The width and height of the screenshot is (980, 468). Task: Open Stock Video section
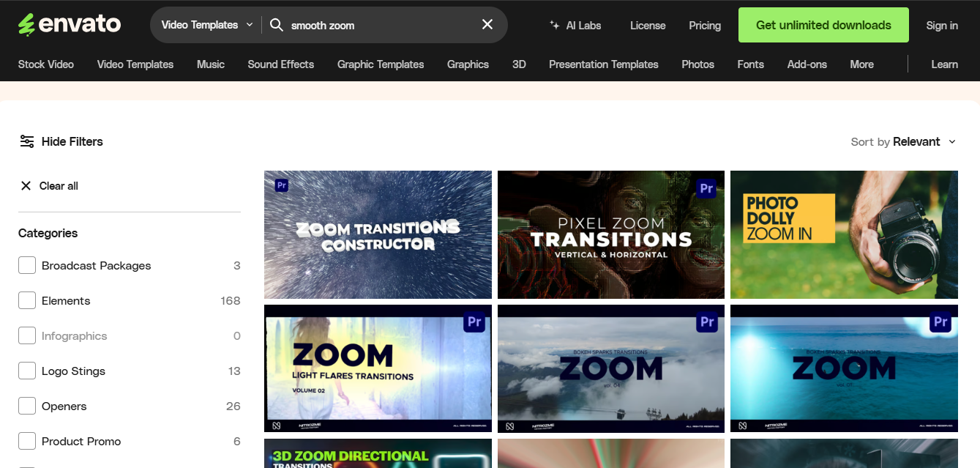46,64
